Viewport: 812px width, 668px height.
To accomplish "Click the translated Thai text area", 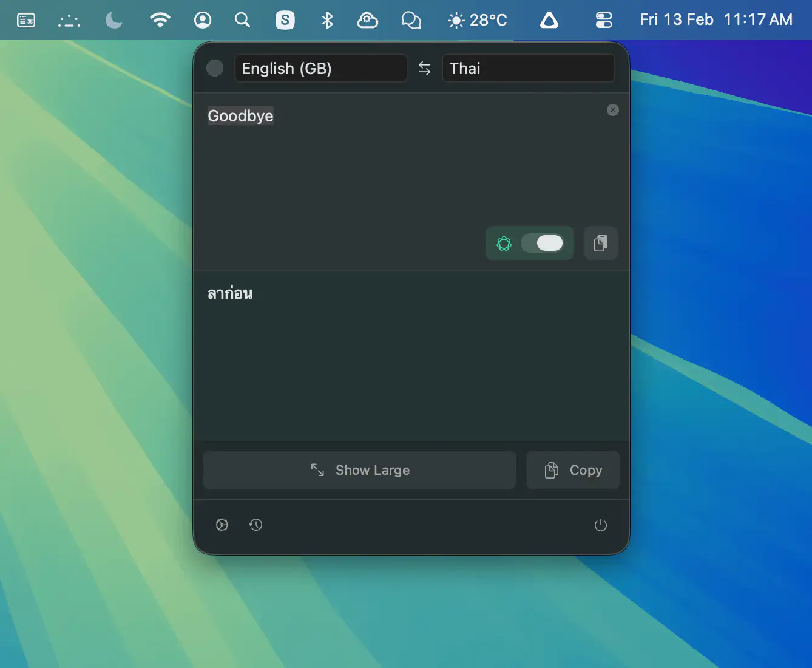I will tap(401, 352).
